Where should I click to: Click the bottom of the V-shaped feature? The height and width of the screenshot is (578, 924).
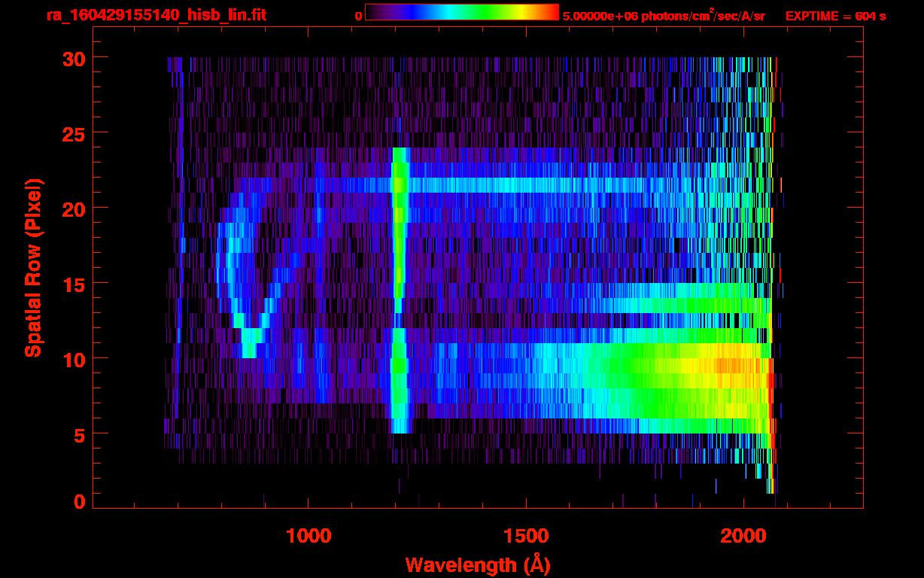[x=250, y=350]
